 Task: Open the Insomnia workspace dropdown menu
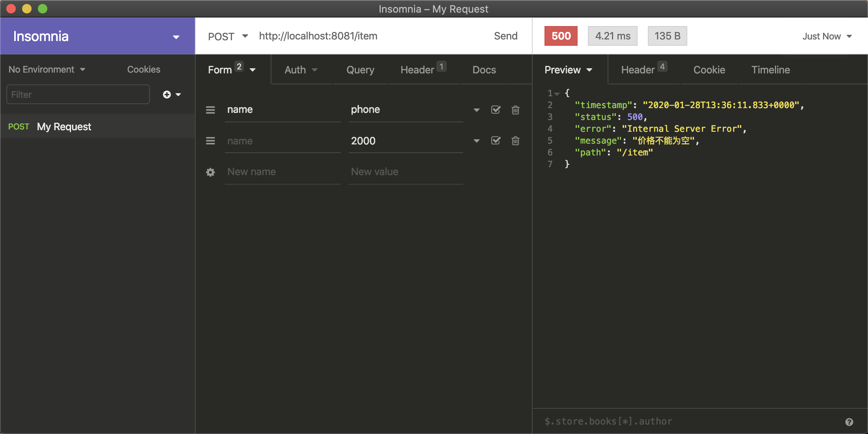[x=176, y=37]
